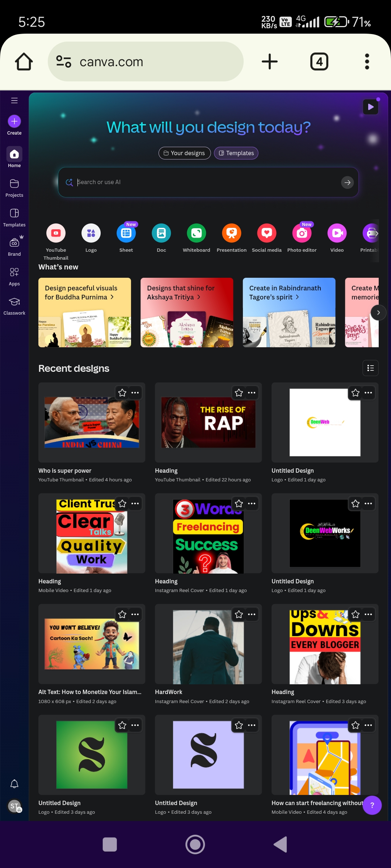Open Akshaya Tritiya designs card
Image resolution: width=391 pixels, height=868 pixels.
tap(187, 312)
